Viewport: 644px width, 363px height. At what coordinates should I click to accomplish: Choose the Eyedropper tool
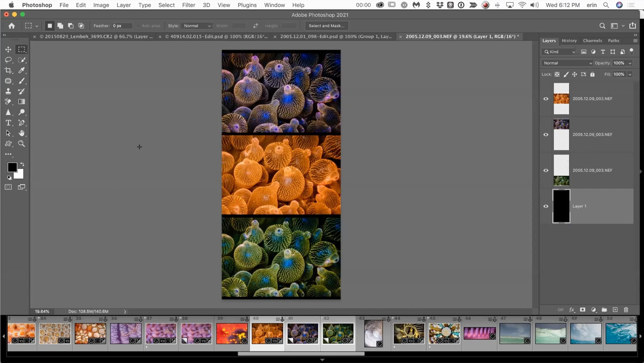tap(22, 70)
